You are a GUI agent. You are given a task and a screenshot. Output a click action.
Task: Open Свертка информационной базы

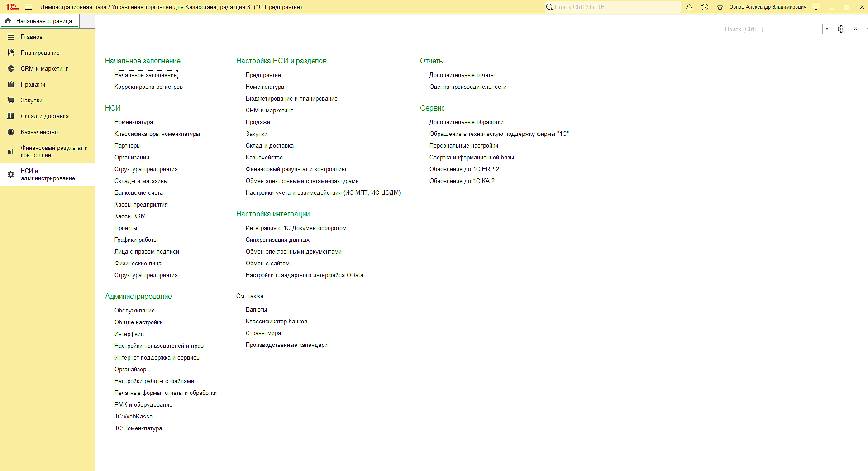coord(472,157)
